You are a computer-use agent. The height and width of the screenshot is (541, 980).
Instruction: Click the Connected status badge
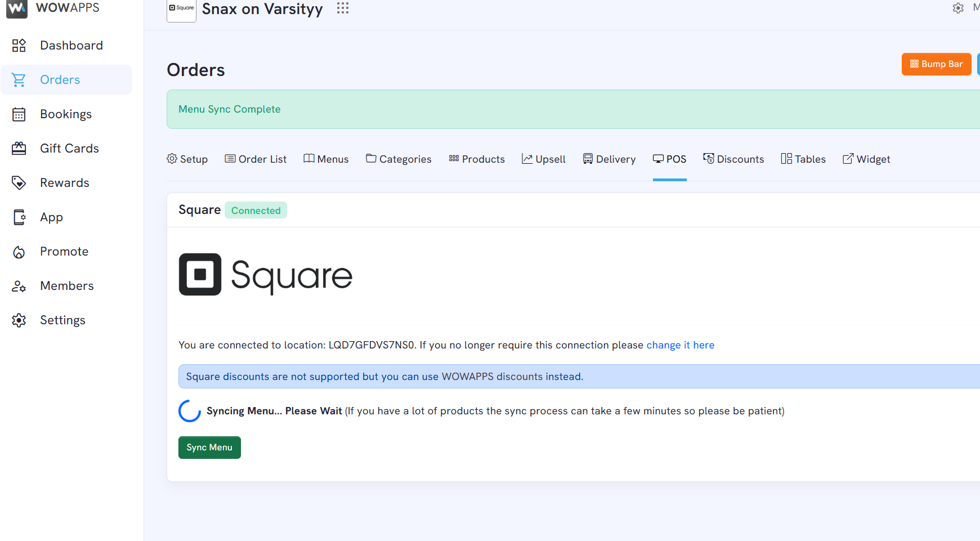pos(256,210)
